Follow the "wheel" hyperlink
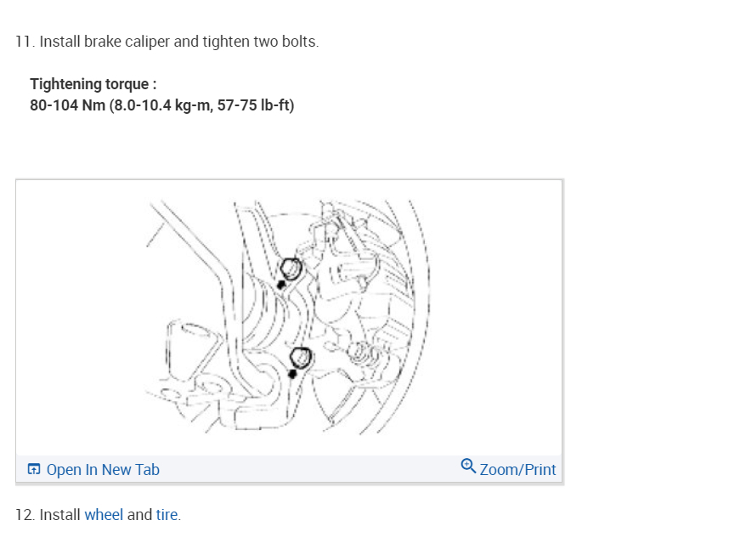 (x=104, y=515)
